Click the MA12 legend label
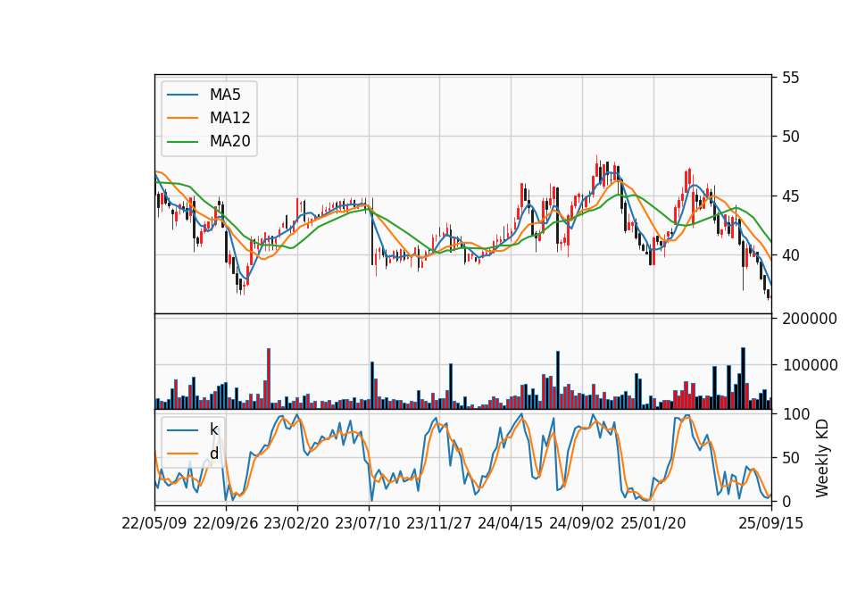The width and height of the screenshot is (857, 616). pyautogui.click(x=229, y=118)
